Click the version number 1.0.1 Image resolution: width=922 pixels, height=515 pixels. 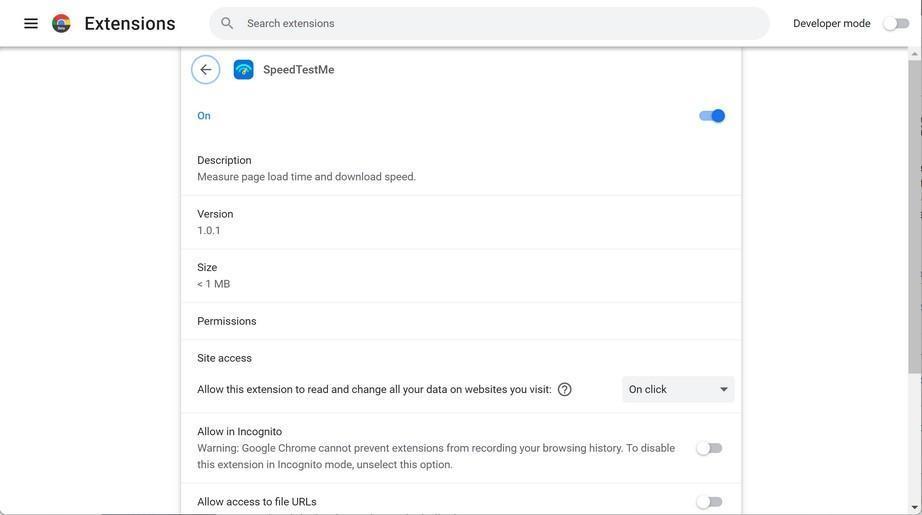(209, 231)
